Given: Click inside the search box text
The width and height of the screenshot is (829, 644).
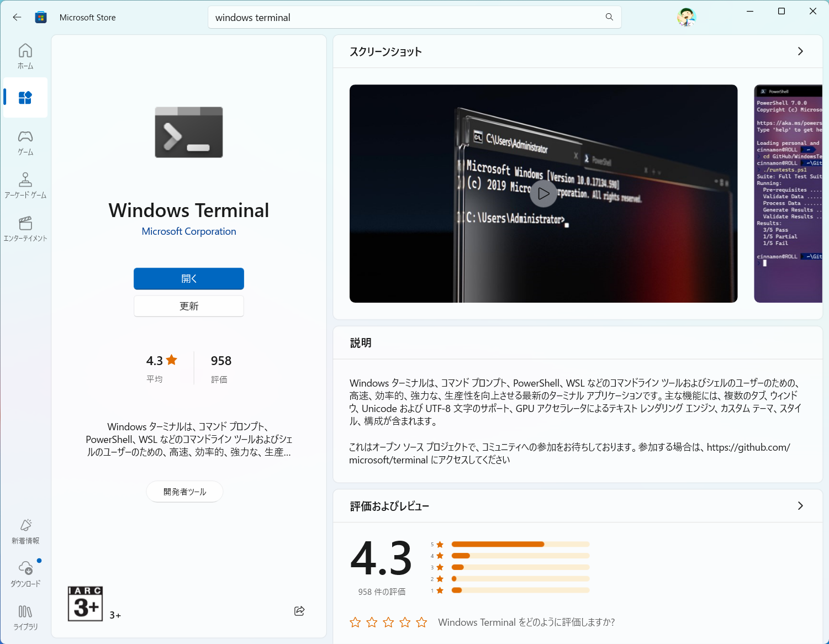Looking at the screenshot, I should tap(253, 18).
